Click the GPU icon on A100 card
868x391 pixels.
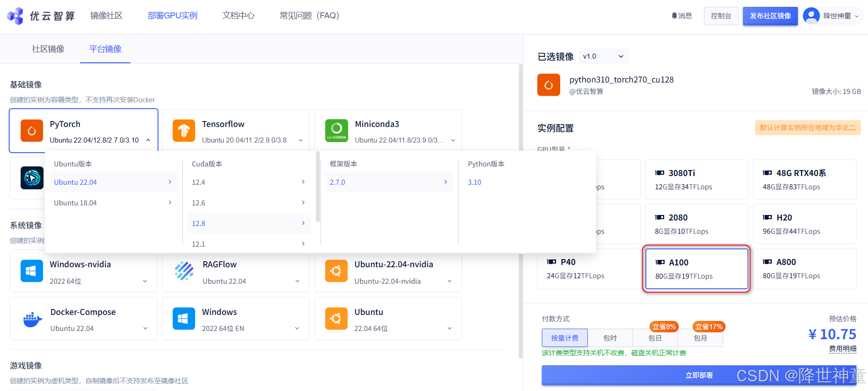[660, 262]
